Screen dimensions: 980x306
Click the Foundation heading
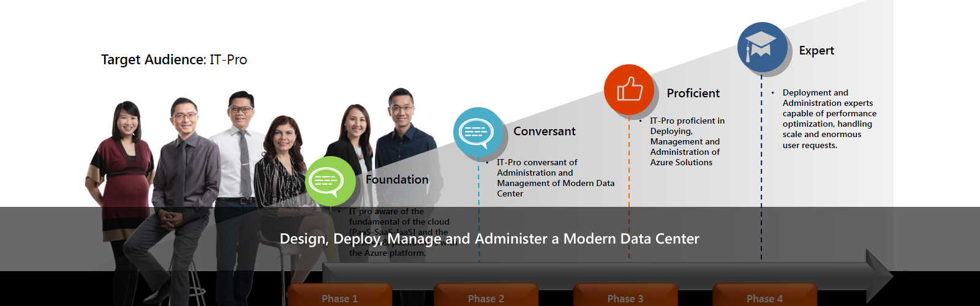[x=397, y=179]
